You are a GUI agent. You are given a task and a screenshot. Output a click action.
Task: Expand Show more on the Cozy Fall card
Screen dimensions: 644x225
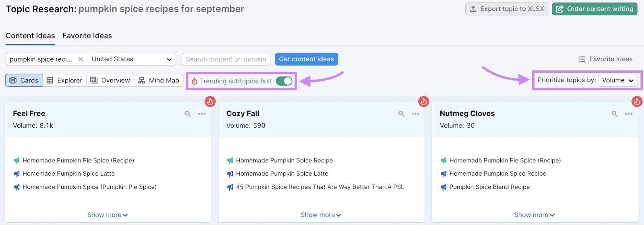pyautogui.click(x=321, y=215)
